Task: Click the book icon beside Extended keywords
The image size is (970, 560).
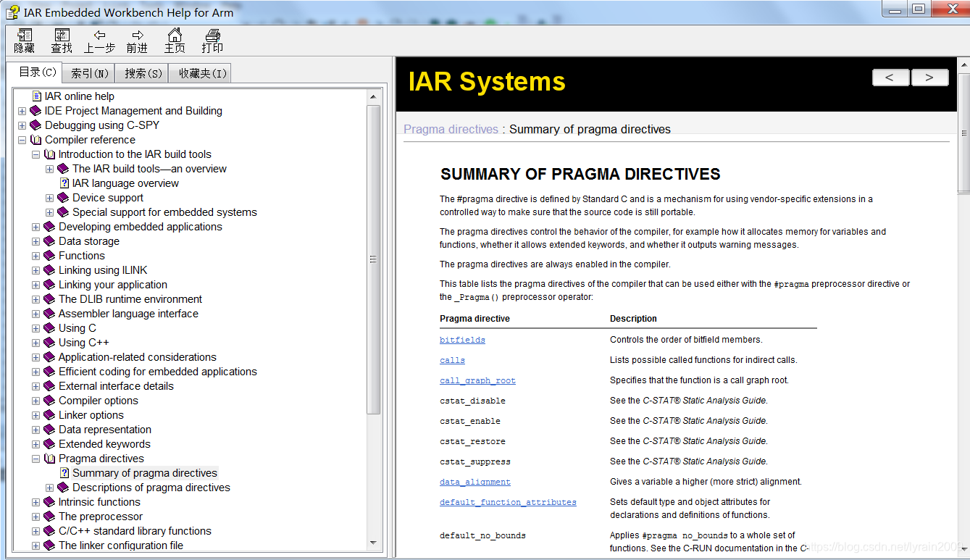Action: coord(49,444)
